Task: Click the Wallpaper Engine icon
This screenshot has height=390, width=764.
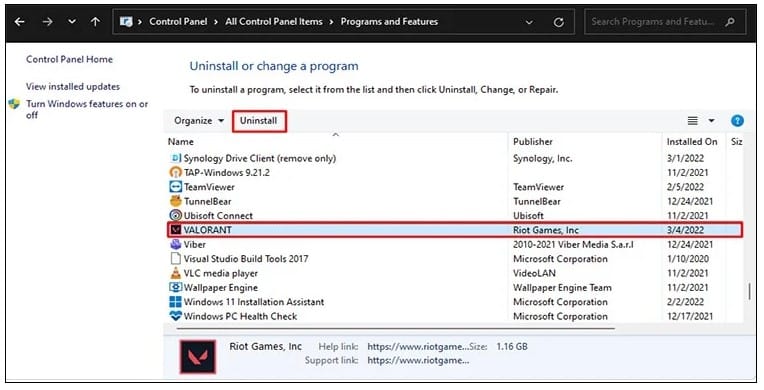Action: coord(175,287)
